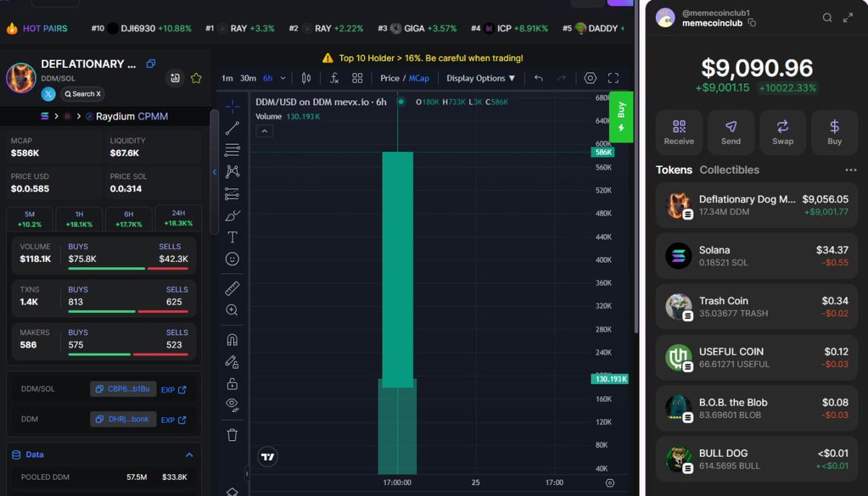Collapse the chart legend with caret

coord(265,131)
